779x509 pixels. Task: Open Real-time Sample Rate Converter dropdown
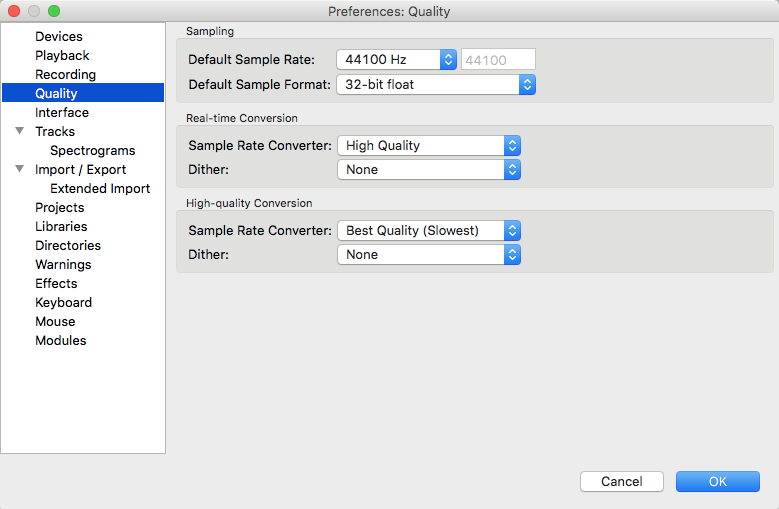pos(429,145)
